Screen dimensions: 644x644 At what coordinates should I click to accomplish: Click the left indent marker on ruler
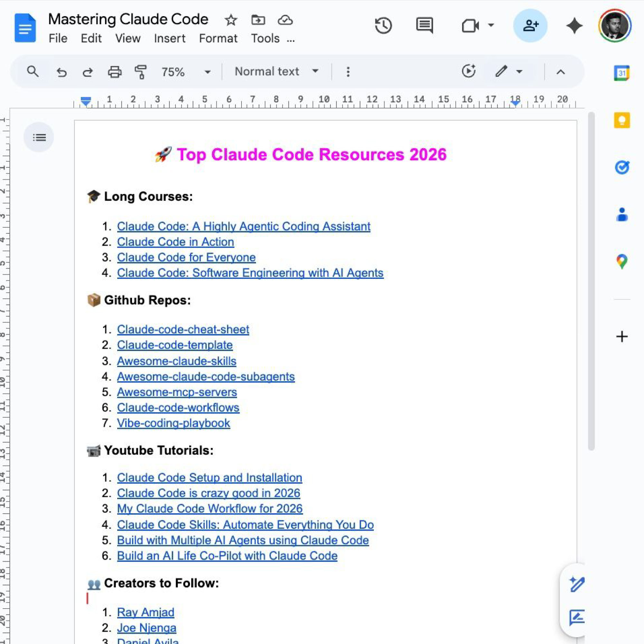(x=86, y=101)
